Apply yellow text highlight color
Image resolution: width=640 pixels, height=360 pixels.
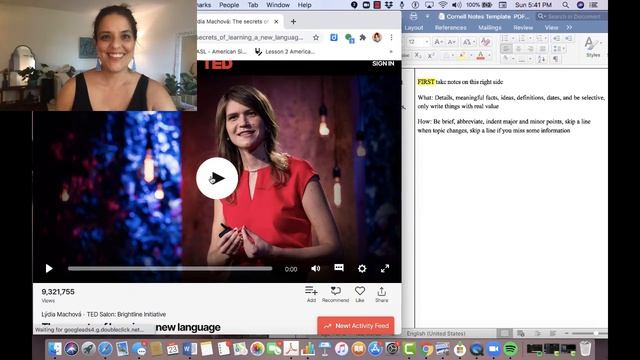coord(462,56)
